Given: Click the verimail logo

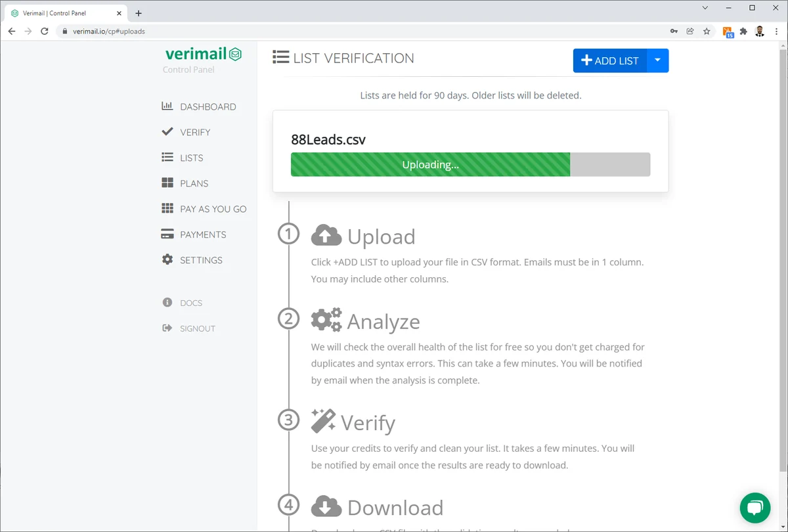Looking at the screenshot, I should [x=204, y=54].
